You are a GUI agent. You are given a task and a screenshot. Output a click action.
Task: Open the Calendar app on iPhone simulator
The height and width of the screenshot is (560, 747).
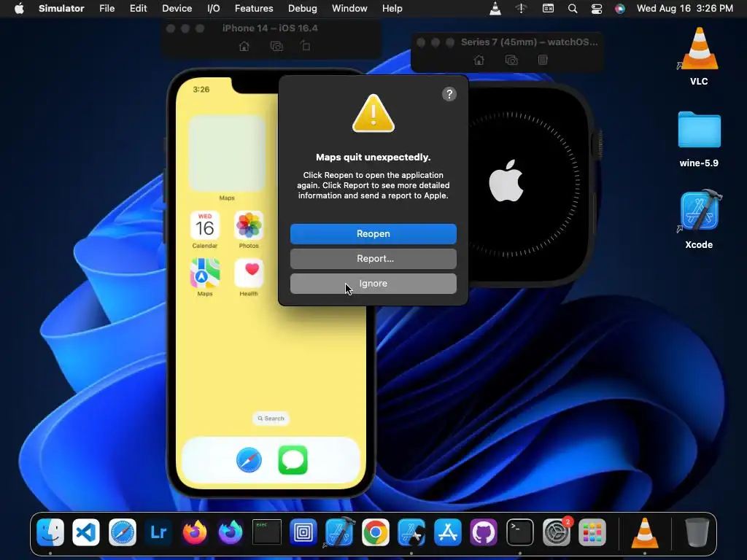(205, 226)
